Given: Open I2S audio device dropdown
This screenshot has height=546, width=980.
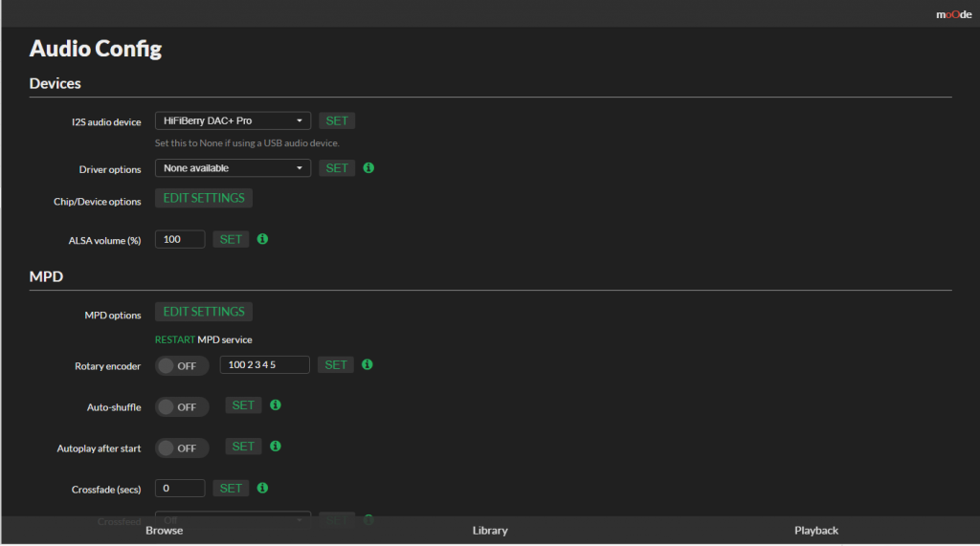Looking at the screenshot, I should (233, 121).
